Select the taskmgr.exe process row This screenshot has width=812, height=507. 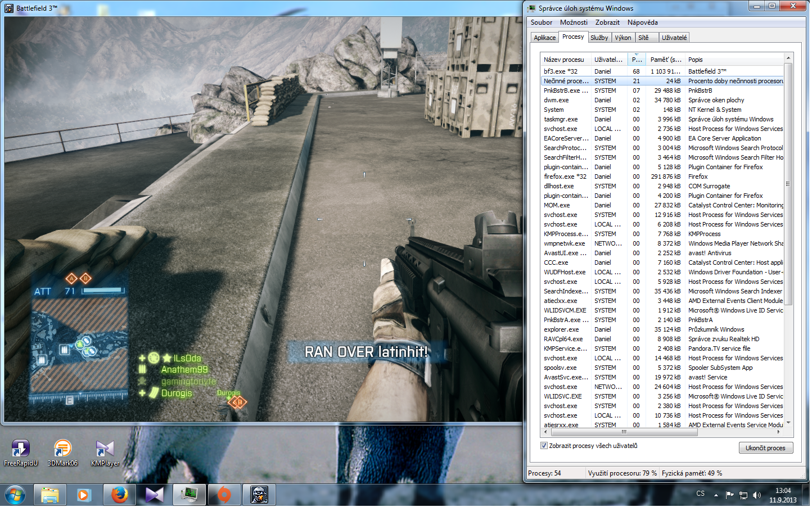(x=662, y=119)
